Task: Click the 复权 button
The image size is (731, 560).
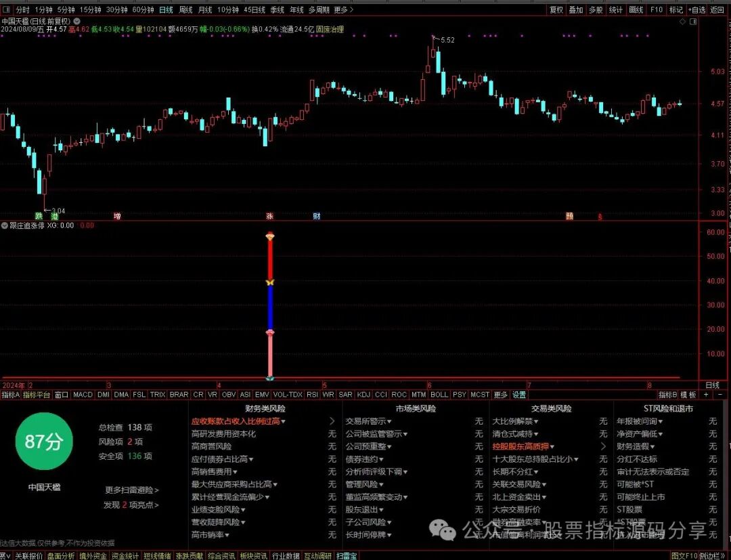Action: point(556,9)
